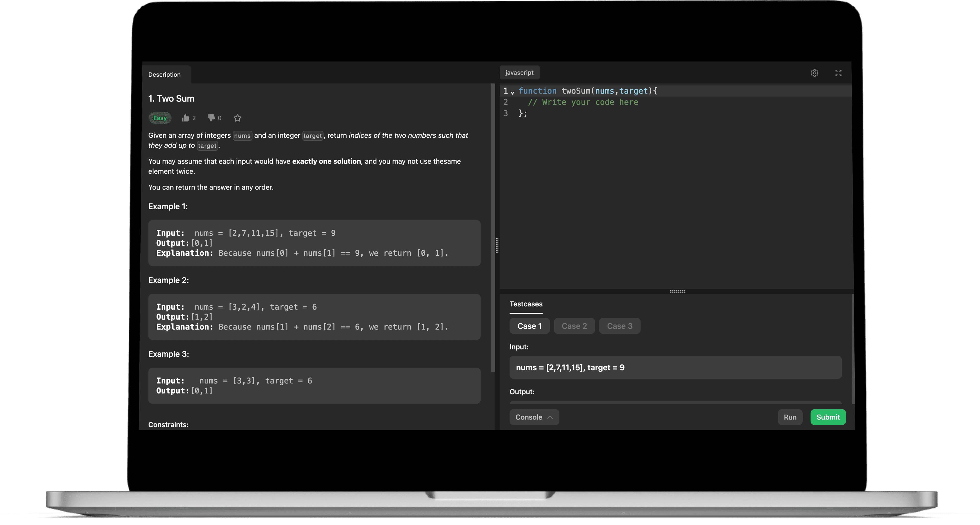Enter fullscreen mode with expand icon
The image size is (980, 525).
point(838,73)
